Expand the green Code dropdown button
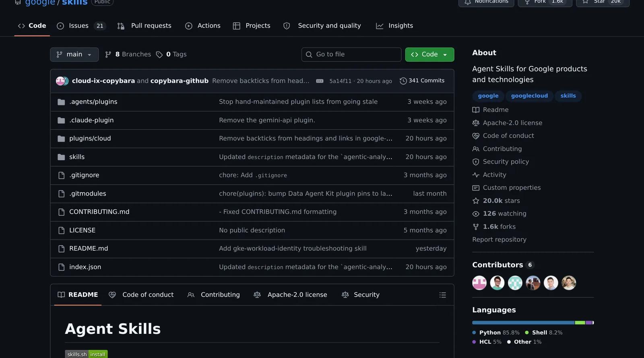This screenshot has height=358, width=644. click(x=429, y=54)
